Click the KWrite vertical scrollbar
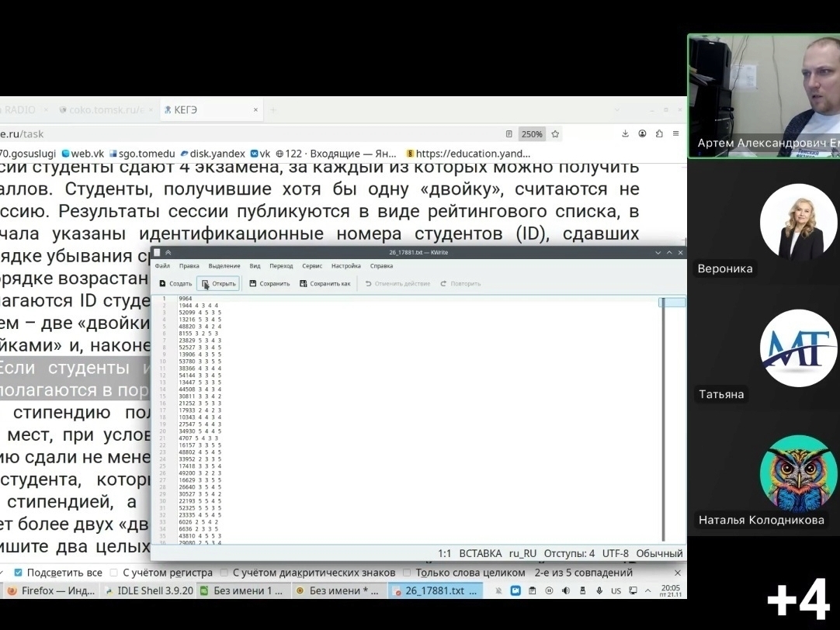The height and width of the screenshot is (630, 840). pyautogui.click(x=663, y=419)
